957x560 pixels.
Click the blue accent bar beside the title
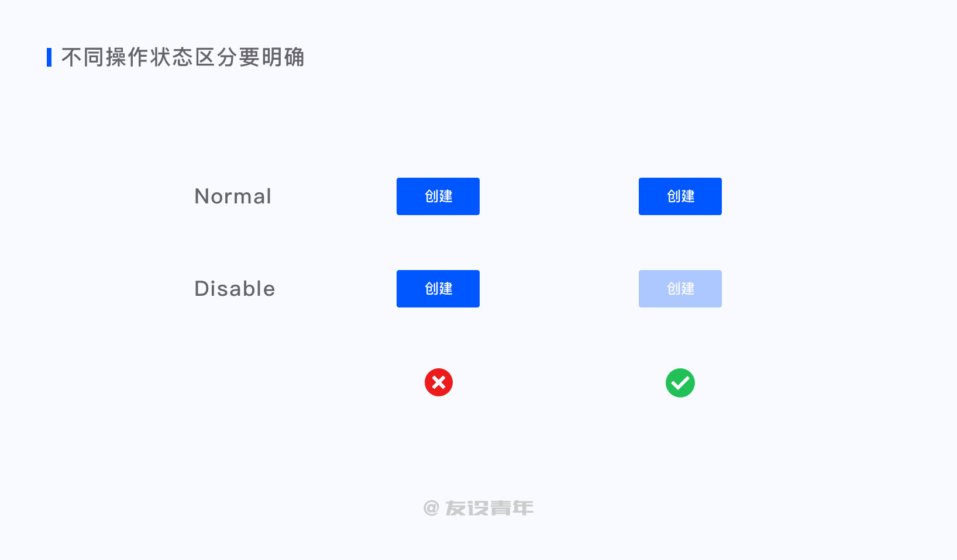tap(49, 57)
